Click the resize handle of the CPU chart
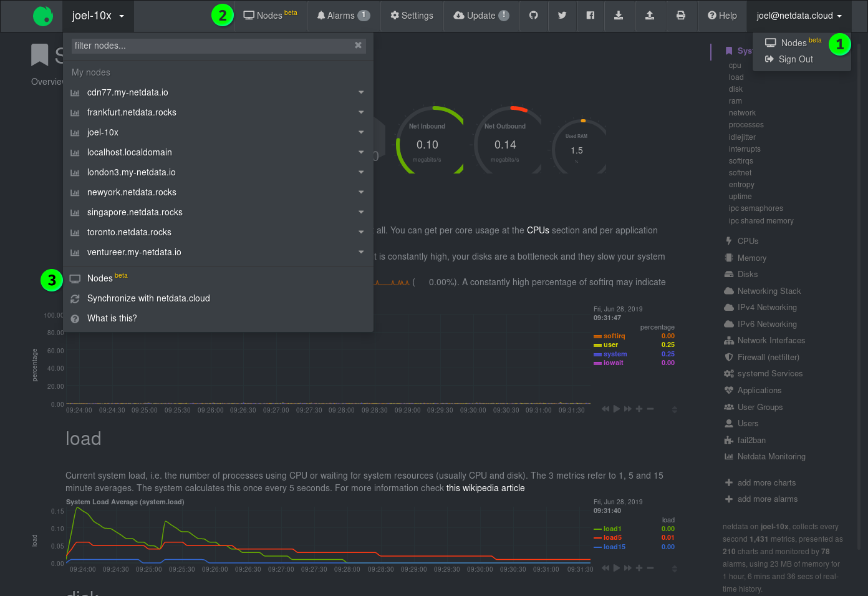The height and width of the screenshot is (596, 868). [675, 409]
